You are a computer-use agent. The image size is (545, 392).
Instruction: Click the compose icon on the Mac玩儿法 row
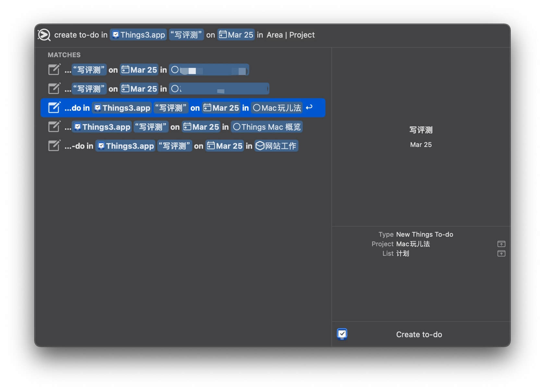tap(54, 107)
